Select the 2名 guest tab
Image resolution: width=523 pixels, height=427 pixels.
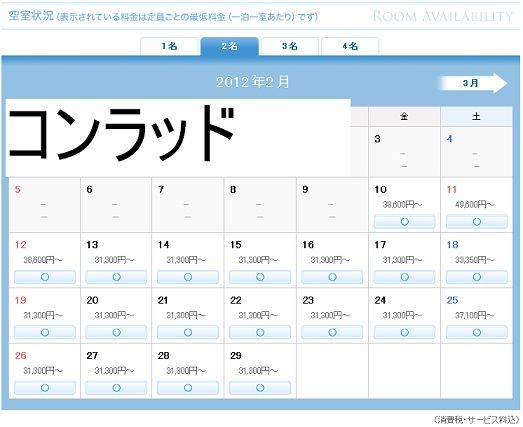click(x=229, y=46)
